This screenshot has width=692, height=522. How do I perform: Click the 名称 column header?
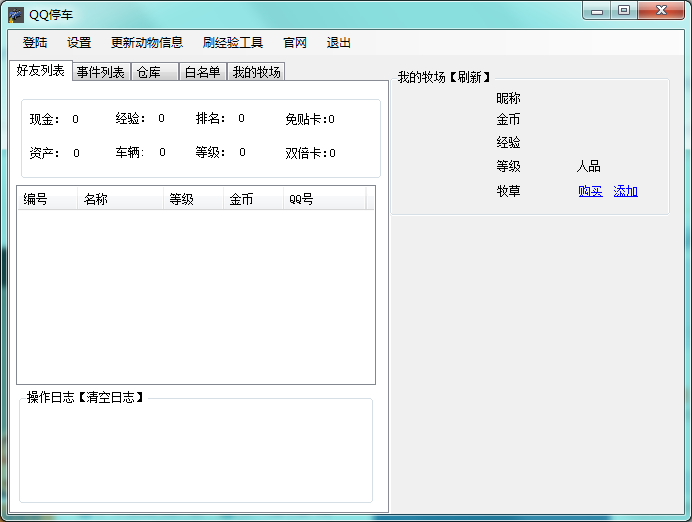[x=96, y=199]
